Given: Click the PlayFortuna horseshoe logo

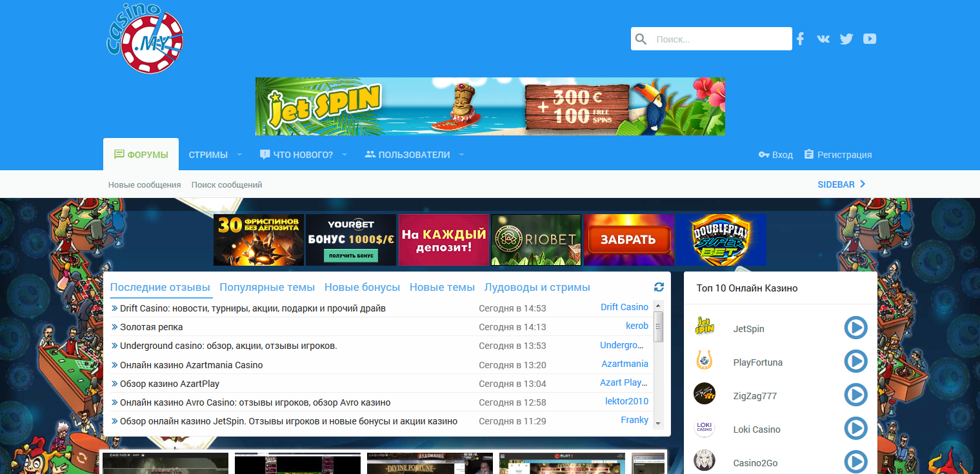Looking at the screenshot, I should pyautogui.click(x=705, y=360).
